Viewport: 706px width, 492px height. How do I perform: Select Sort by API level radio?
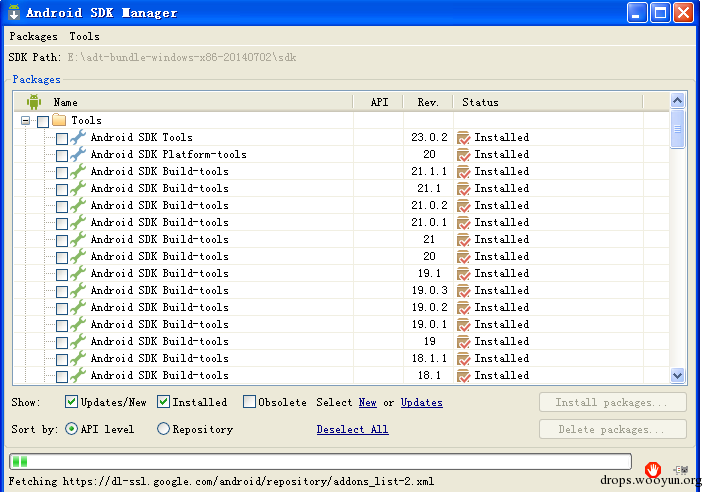[71, 429]
